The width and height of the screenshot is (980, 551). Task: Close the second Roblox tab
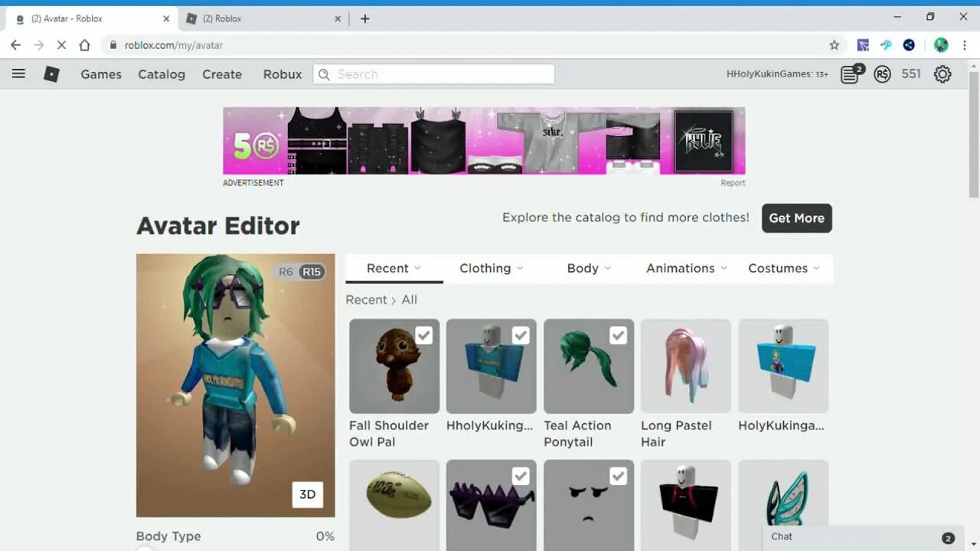[338, 18]
